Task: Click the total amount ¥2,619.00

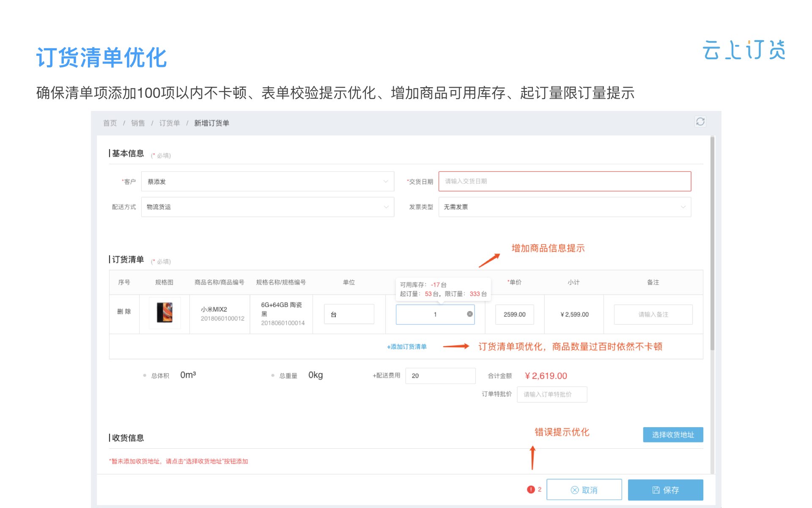Action: [x=546, y=376]
